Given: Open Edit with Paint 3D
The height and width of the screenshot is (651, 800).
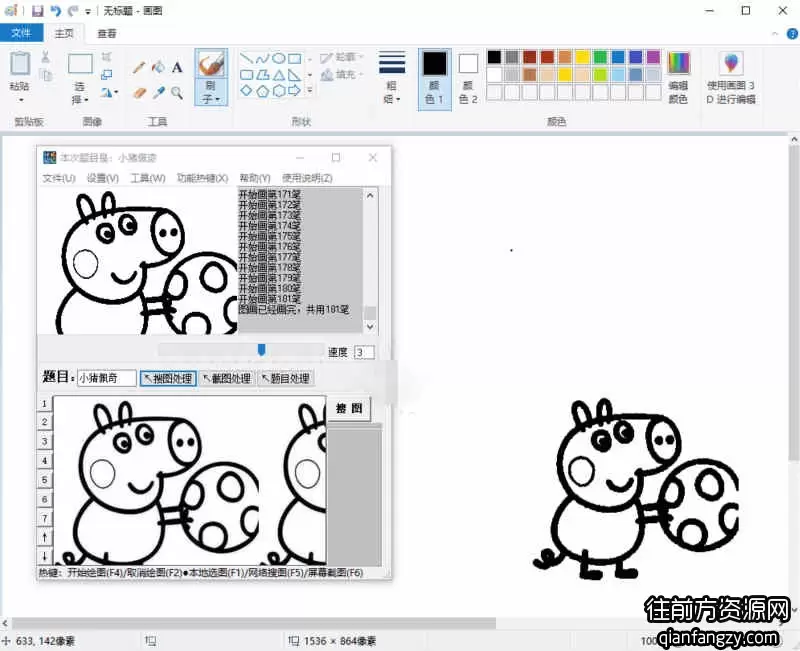Looking at the screenshot, I should (731, 78).
